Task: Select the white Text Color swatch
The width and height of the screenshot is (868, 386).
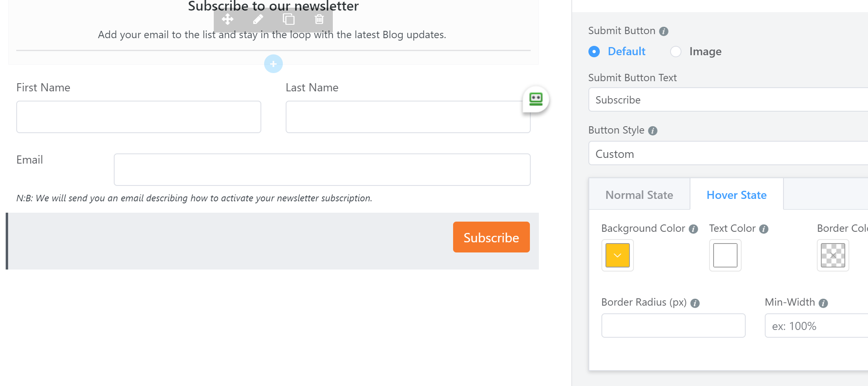Action: (725, 255)
